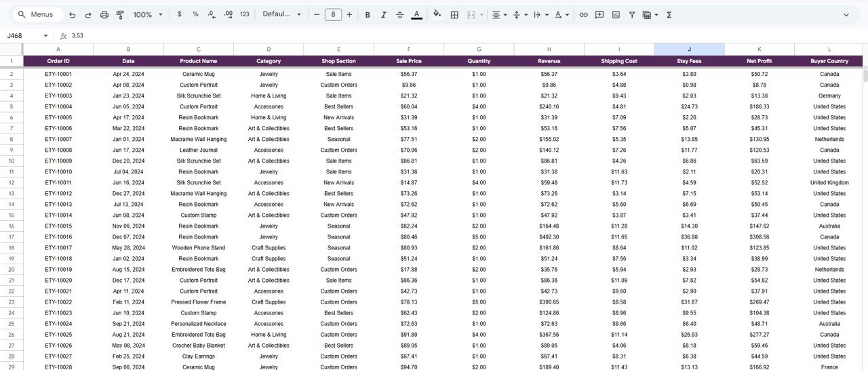Viewport: 868px width, 370px height.
Task: Decrease decimal places
Action: (212, 14)
